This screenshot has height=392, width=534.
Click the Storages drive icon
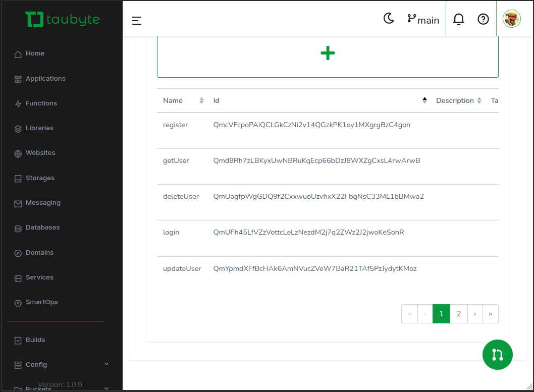coord(18,179)
